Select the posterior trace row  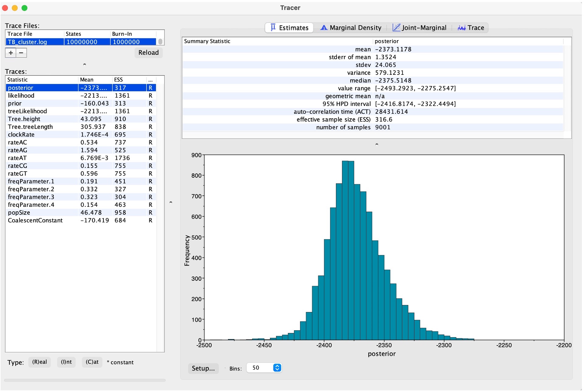[81, 88]
